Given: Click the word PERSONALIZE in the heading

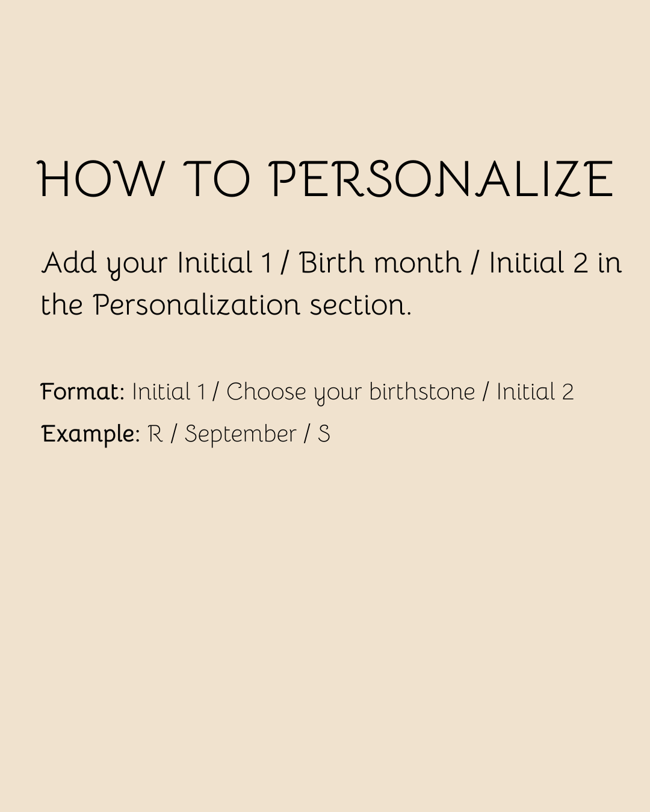Looking at the screenshot, I should tap(442, 179).
